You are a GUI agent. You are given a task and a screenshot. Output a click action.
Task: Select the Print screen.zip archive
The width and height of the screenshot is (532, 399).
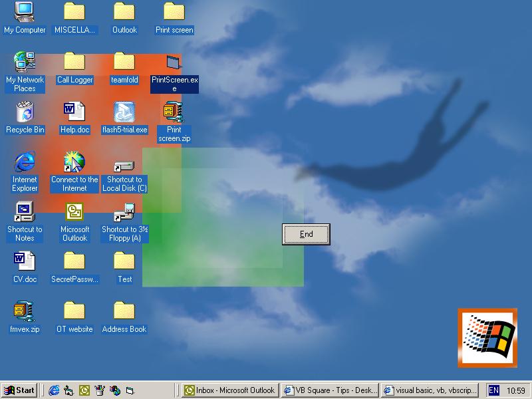[x=174, y=112]
